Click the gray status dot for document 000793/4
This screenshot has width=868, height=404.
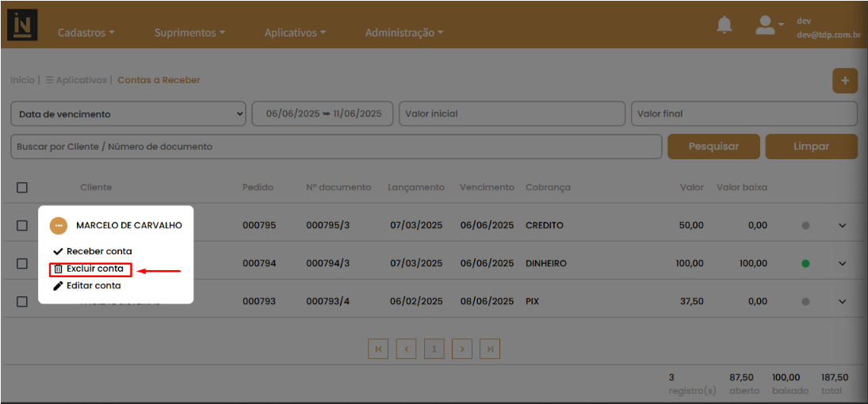pyautogui.click(x=805, y=302)
